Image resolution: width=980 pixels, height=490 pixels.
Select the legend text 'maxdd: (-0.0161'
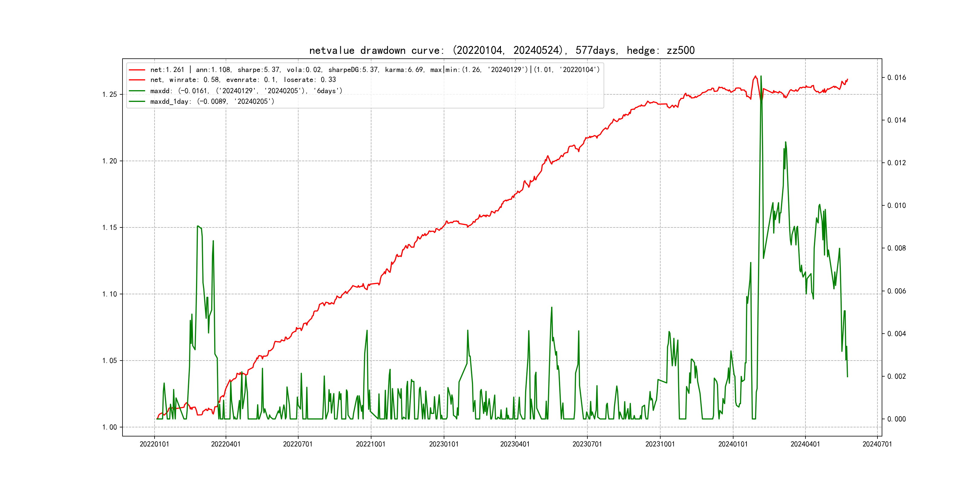(x=246, y=91)
